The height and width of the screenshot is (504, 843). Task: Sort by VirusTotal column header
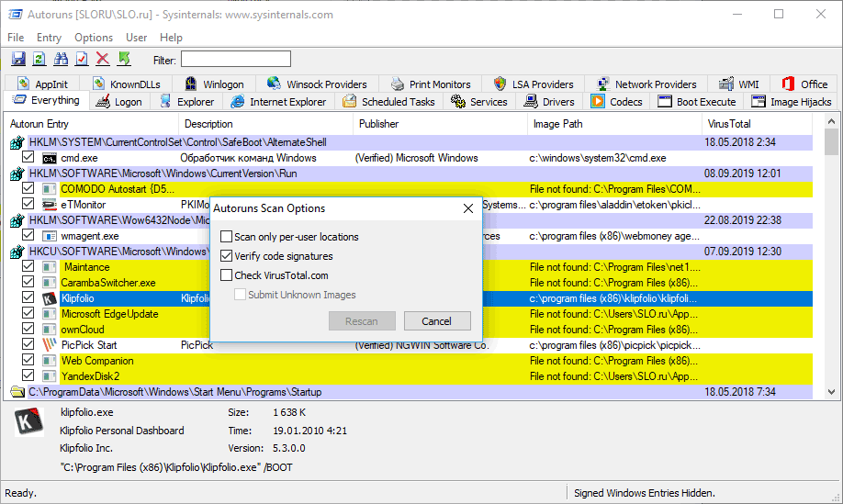(x=757, y=124)
